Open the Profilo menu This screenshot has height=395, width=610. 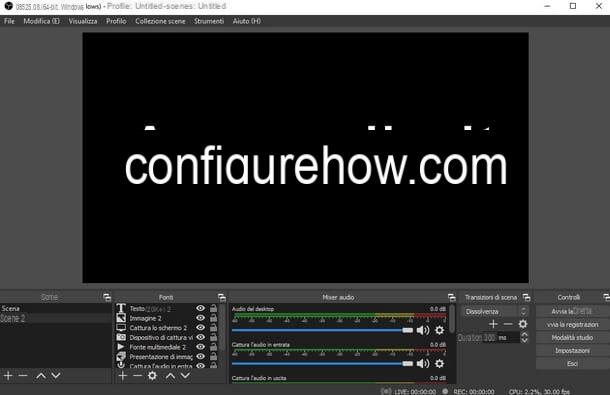(x=116, y=21)
